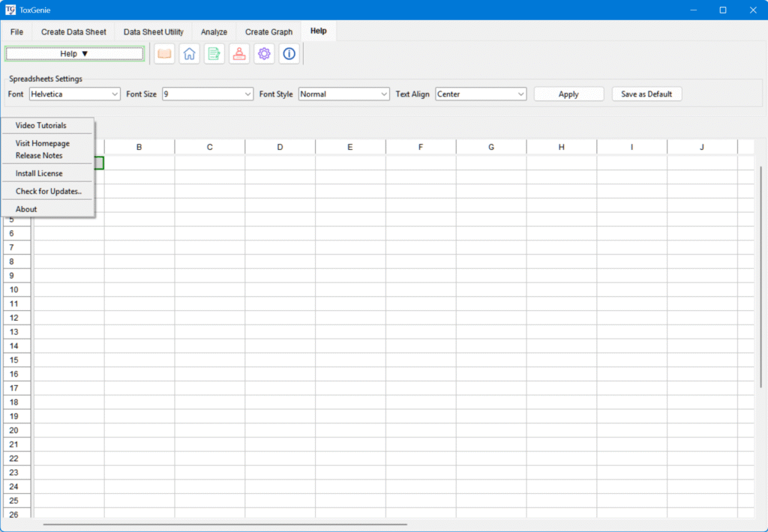The width and height of the screenshot is (768, 532).
Task: Select column header I
Action: click(631, 147)
